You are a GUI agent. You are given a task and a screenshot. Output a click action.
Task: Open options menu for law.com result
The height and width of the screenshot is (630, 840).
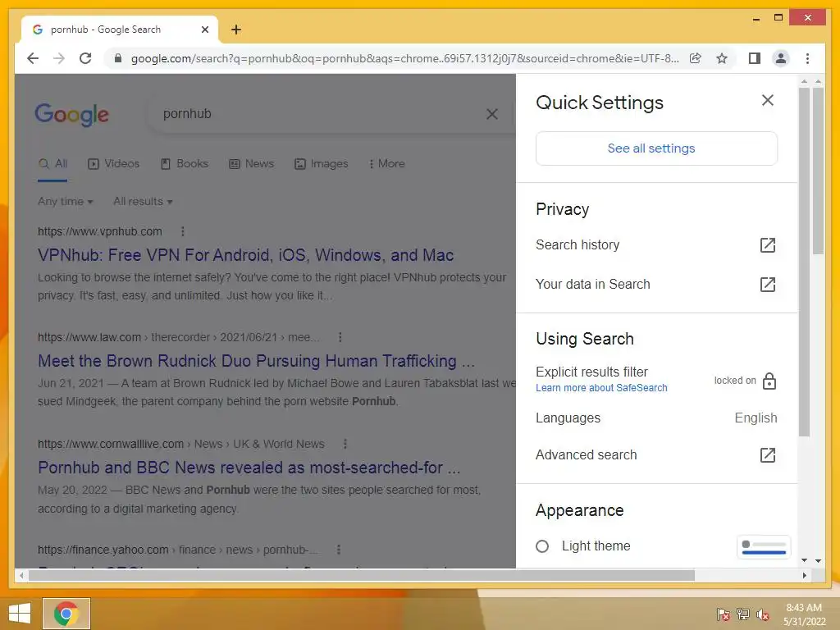pos(340,337)
